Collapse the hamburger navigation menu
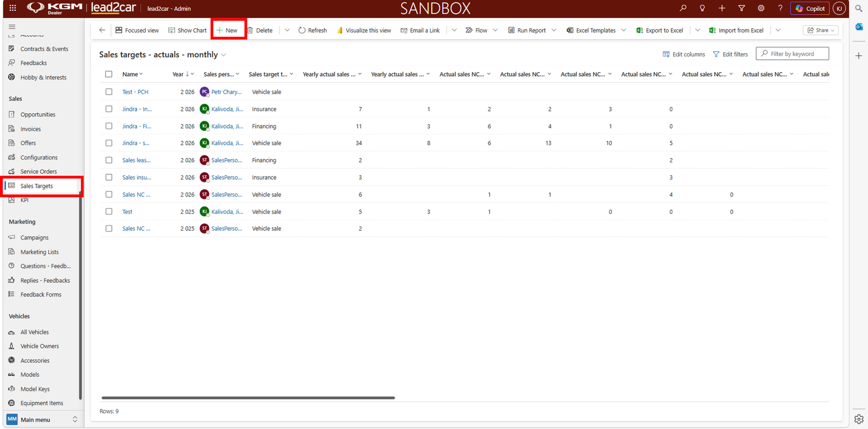The height and width of the screenshot is (429, 868). (x=12, y=27)
